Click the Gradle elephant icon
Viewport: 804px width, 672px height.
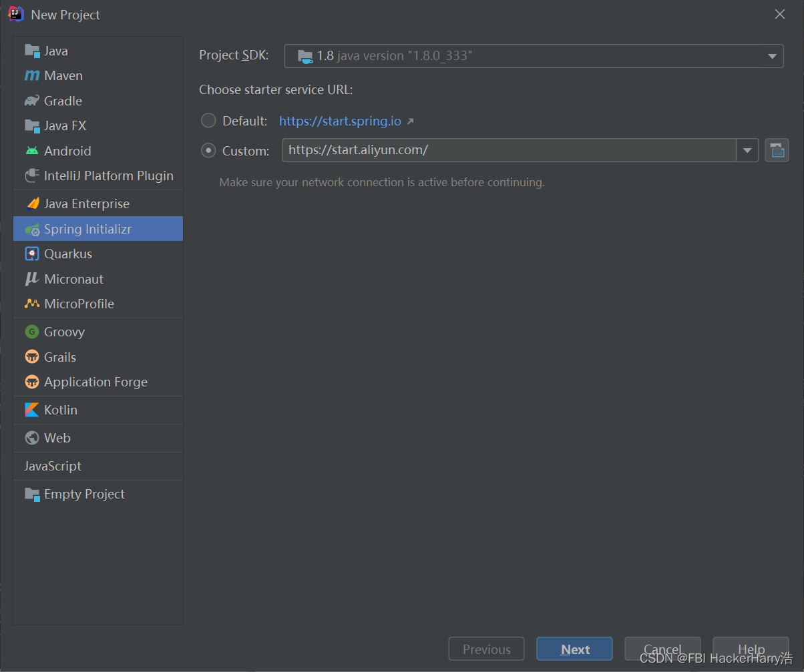coord(32,101)
